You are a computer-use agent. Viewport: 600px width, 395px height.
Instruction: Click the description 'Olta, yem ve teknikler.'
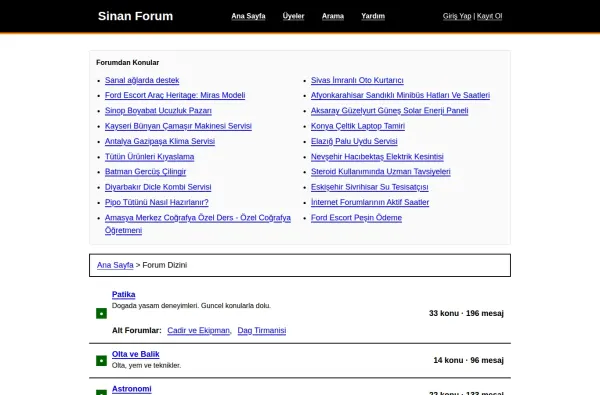coord(147,366)
